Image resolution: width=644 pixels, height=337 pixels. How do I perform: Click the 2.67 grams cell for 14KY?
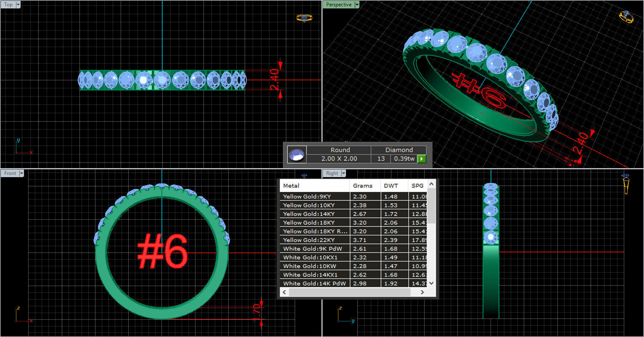point(365,214)
